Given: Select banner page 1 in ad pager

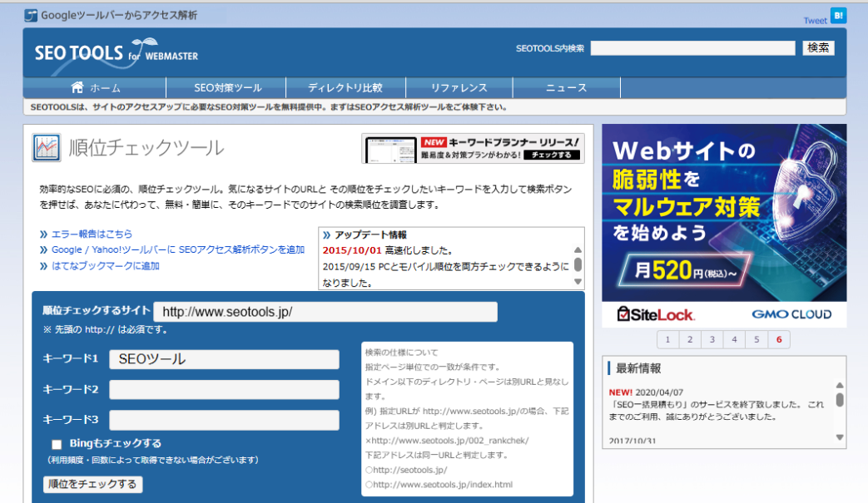Looking at the screenshot, I should pyautogui.click(x=667, y=339).
